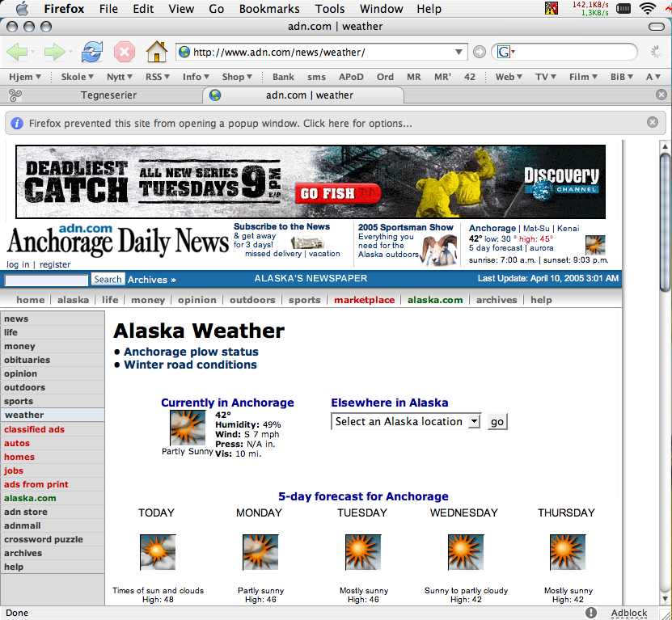Screen dimensions: 672x620
Task: Expand the TV bookmarks folder
Action: point(545,77)
